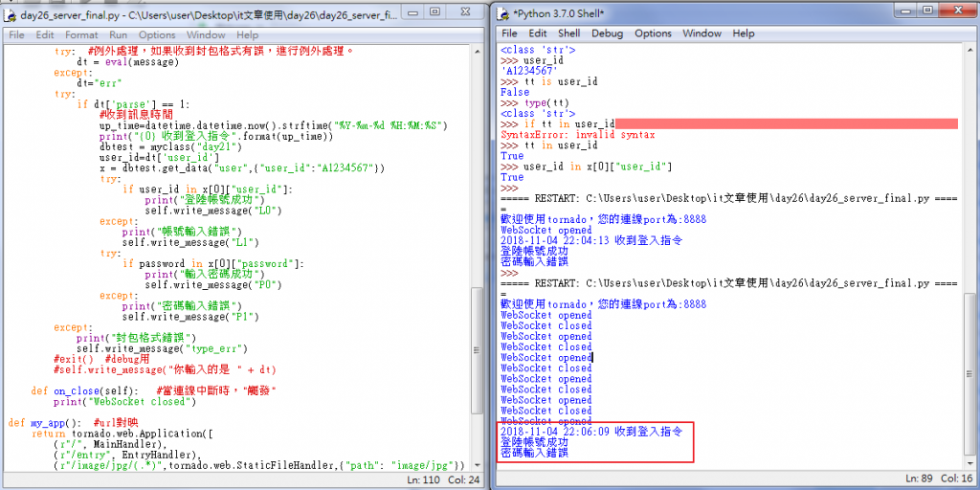Click the line "if dt['parse'] == 1:"
This screenshot has height=490, width=980.
(134, 104)
